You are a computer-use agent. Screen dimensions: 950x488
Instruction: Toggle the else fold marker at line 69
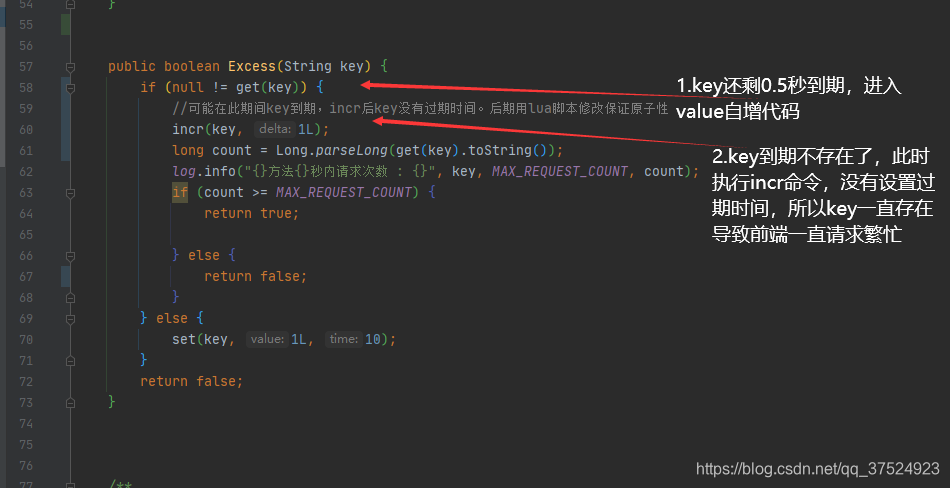point(70,319)
